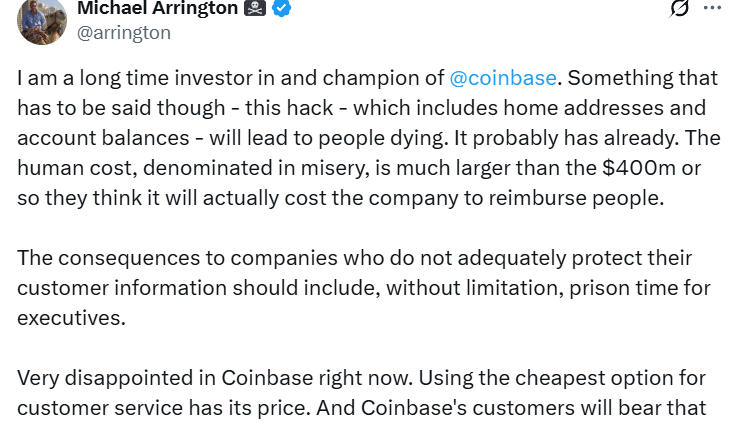Click the Michael Arrington display name
This screenshot has width=731, height=430.
pos(158,9)
